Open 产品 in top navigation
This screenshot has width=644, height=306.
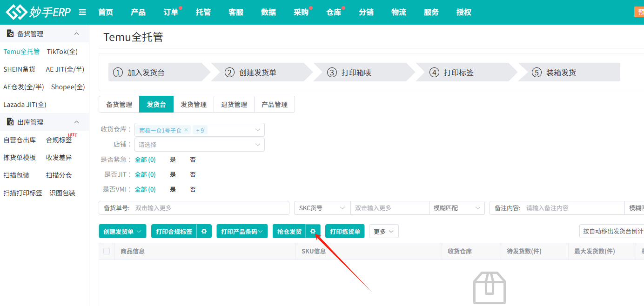click(138, 12)
